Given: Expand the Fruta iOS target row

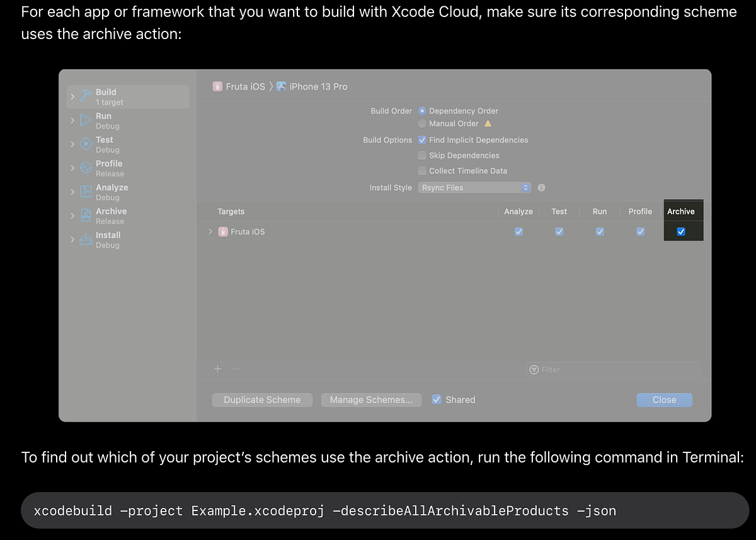Looking at the screenshot, I should point(210,231).
